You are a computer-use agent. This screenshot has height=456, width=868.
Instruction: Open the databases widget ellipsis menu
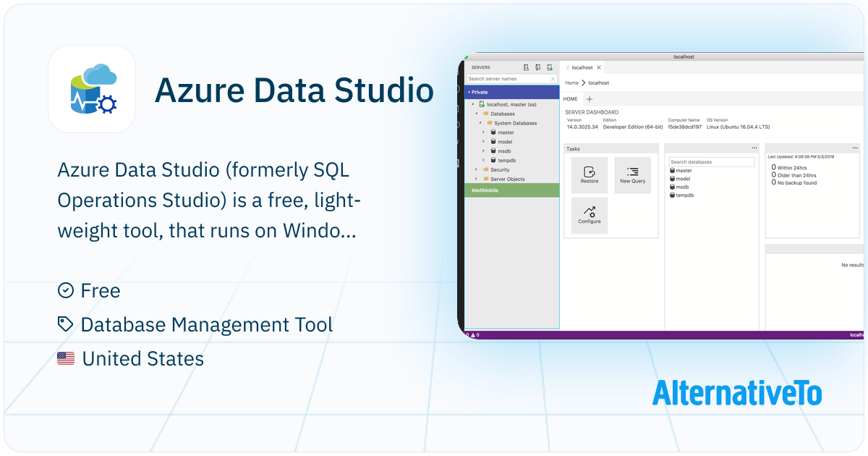[x=754, y=148]
